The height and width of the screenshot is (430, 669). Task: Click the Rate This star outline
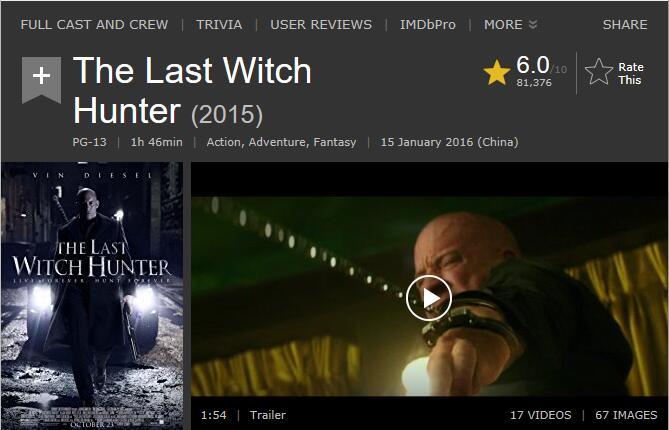pos(599,72)
